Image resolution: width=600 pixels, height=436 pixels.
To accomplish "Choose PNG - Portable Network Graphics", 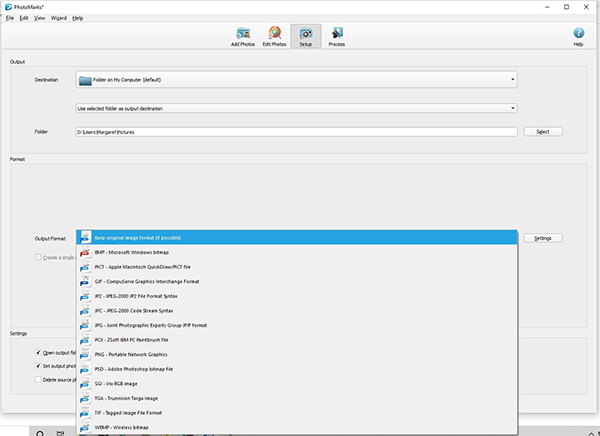I will [x=297, y=354].
